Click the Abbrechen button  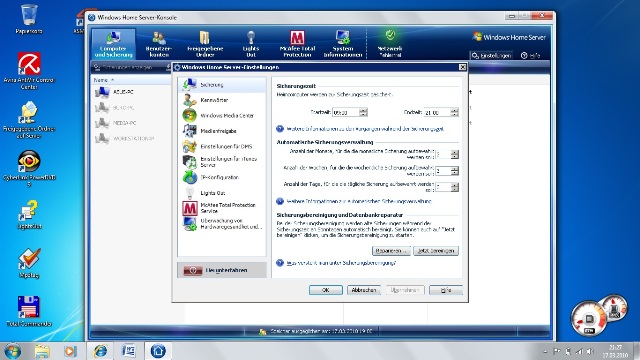(364, 290)
